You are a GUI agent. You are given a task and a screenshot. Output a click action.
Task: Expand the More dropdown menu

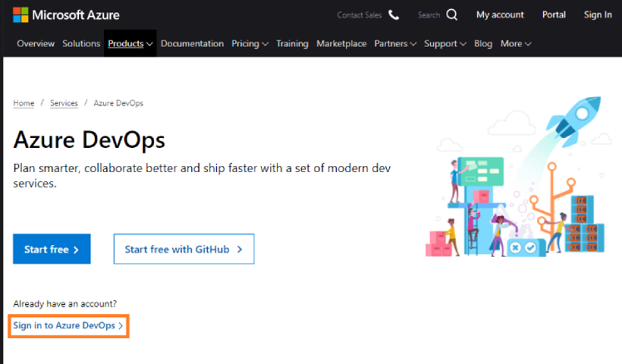pyautogui.click(x=516, y=43)
